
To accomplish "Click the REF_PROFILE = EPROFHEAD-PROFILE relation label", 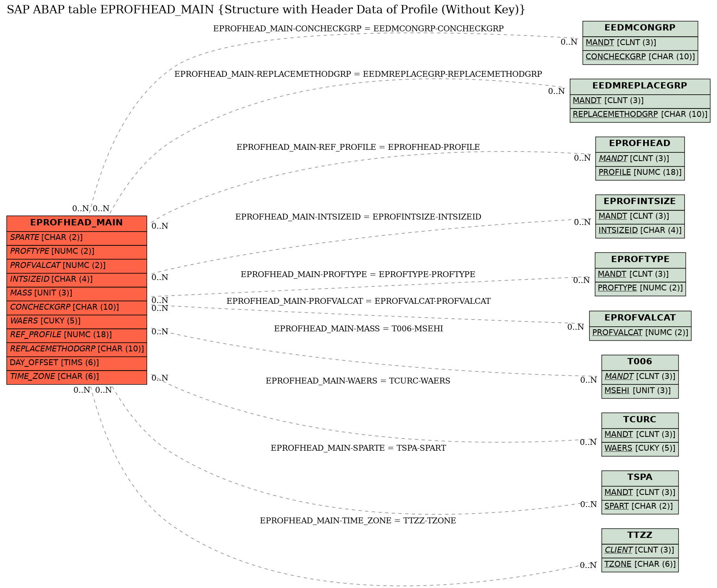I will point(358,147).
